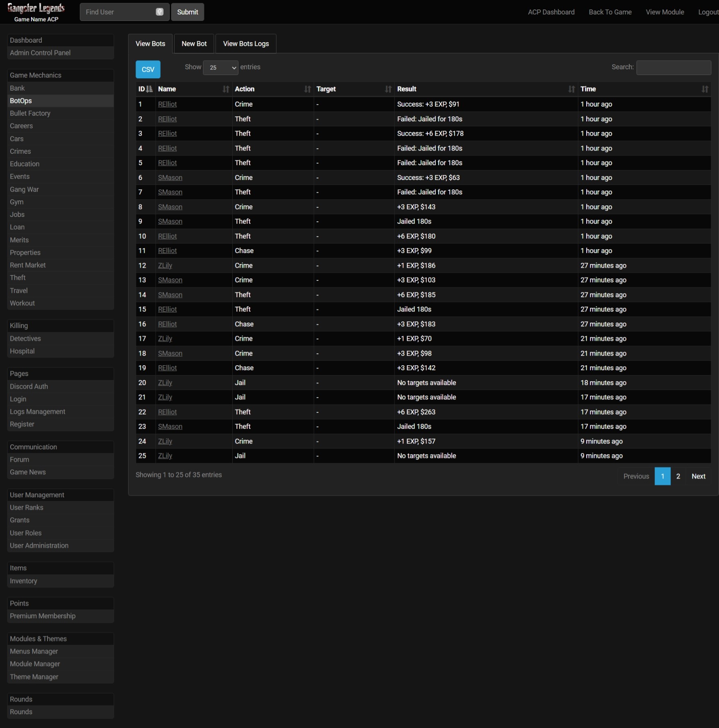Click sort arrows on Target column

[x=388, y=89]
